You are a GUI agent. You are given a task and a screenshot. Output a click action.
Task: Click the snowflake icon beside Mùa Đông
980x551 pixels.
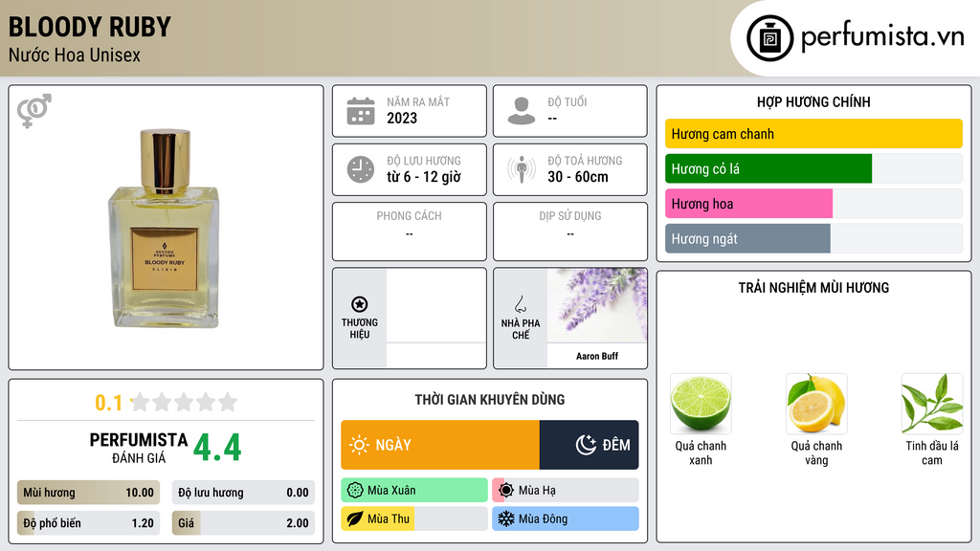[x=506, y=519]
